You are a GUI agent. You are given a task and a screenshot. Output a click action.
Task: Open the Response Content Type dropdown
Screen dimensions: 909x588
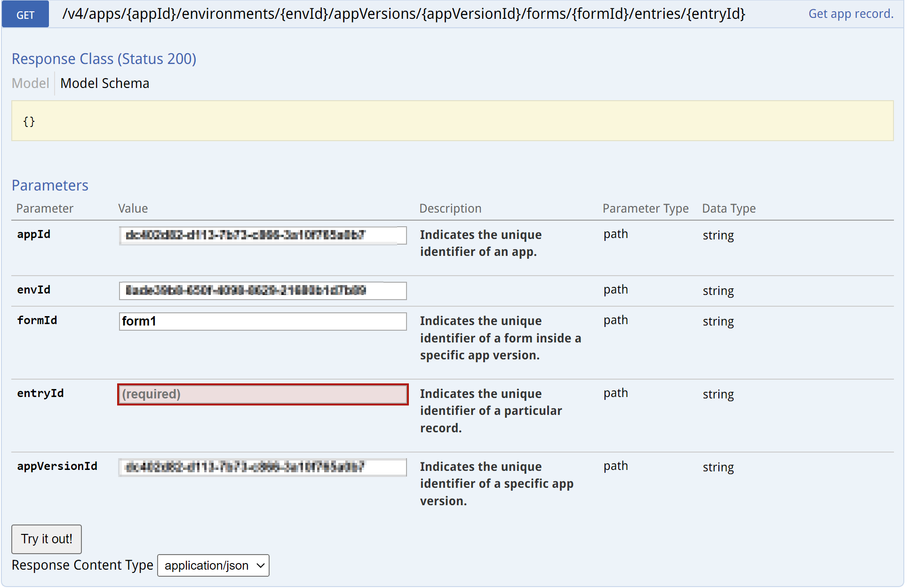coord(213,565)
